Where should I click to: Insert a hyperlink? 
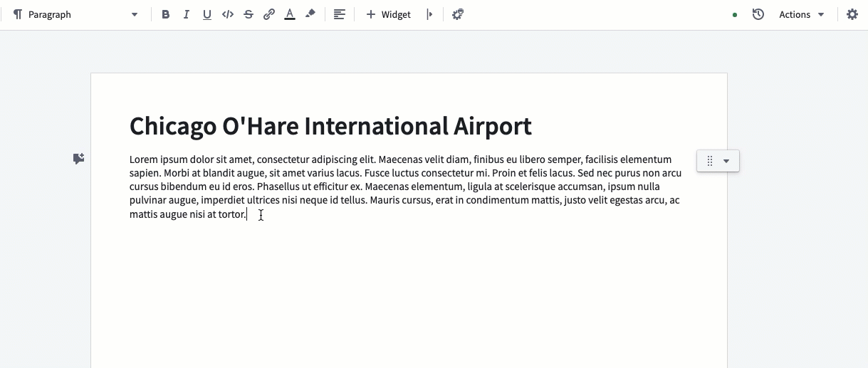click(x=269, y=14)
